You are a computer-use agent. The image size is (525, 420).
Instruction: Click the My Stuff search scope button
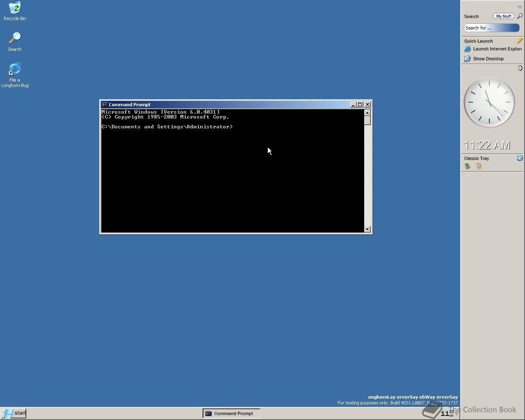tap(503, 16)
